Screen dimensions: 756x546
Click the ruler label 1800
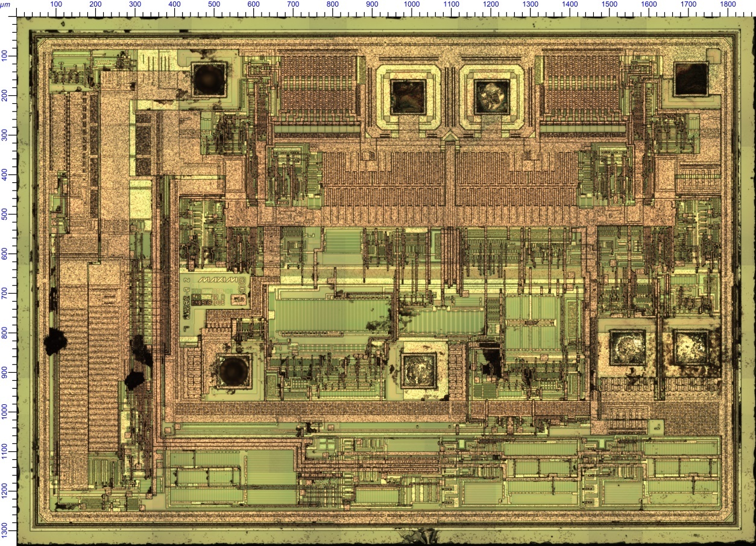point(728,4)
